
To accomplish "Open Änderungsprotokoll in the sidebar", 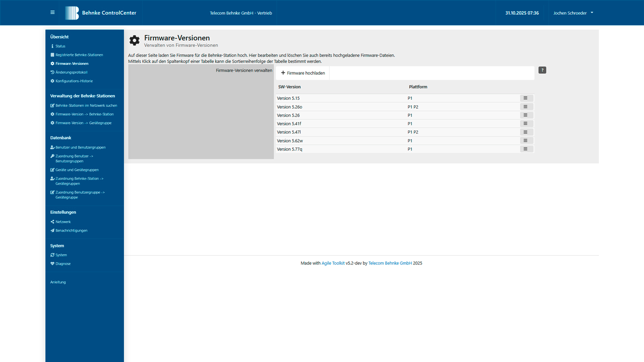I will 71,72.
